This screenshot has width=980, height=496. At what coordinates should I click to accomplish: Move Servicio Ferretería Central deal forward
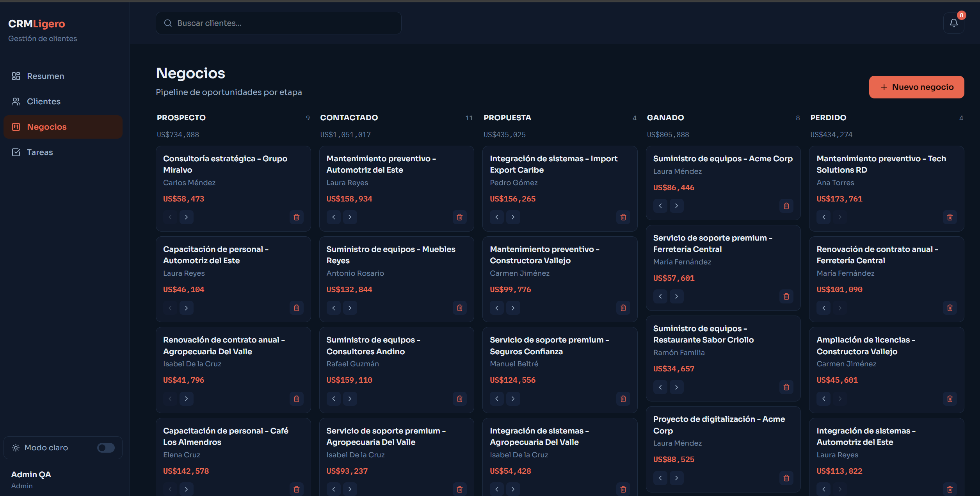coord(677,296)
